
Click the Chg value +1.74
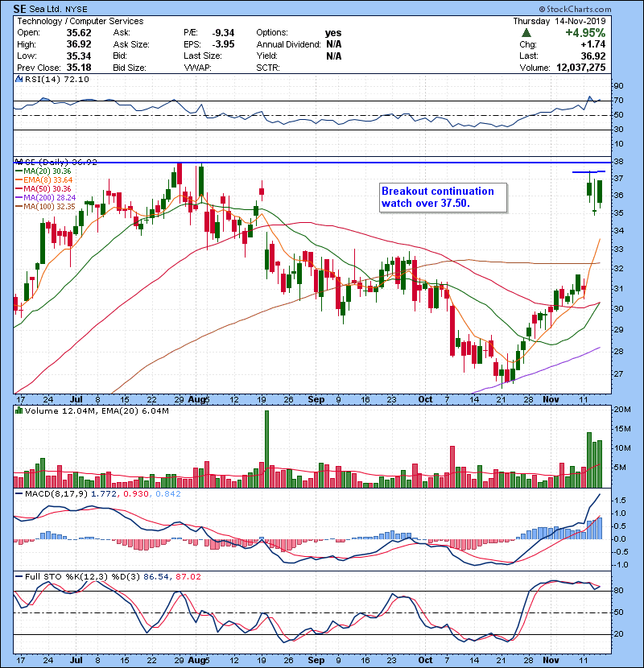[x=593, y=44]
